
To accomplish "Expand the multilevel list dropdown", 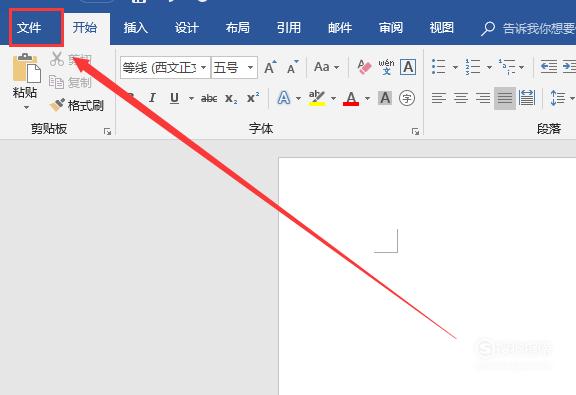I will [x=522, y=67].
